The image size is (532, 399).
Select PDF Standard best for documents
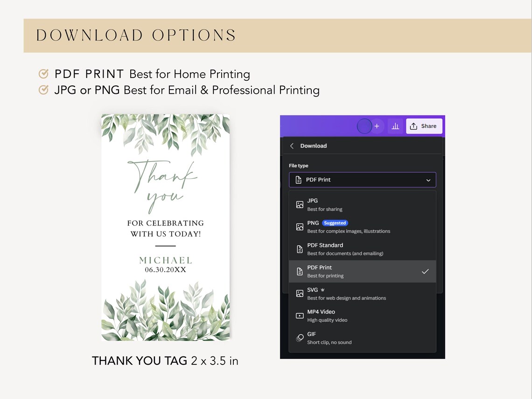(x=362, y=249)
